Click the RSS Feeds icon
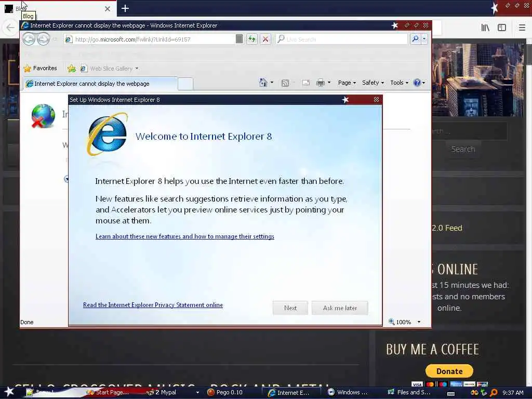This screenshot has width=532, height=399. coord(285,83)
